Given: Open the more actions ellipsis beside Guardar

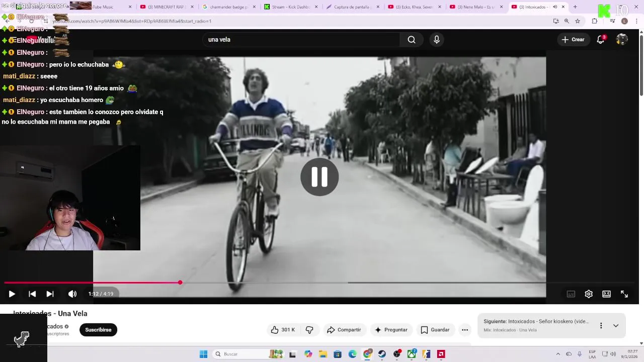Looking at the screenshot, I should click(x=465, y=330).
